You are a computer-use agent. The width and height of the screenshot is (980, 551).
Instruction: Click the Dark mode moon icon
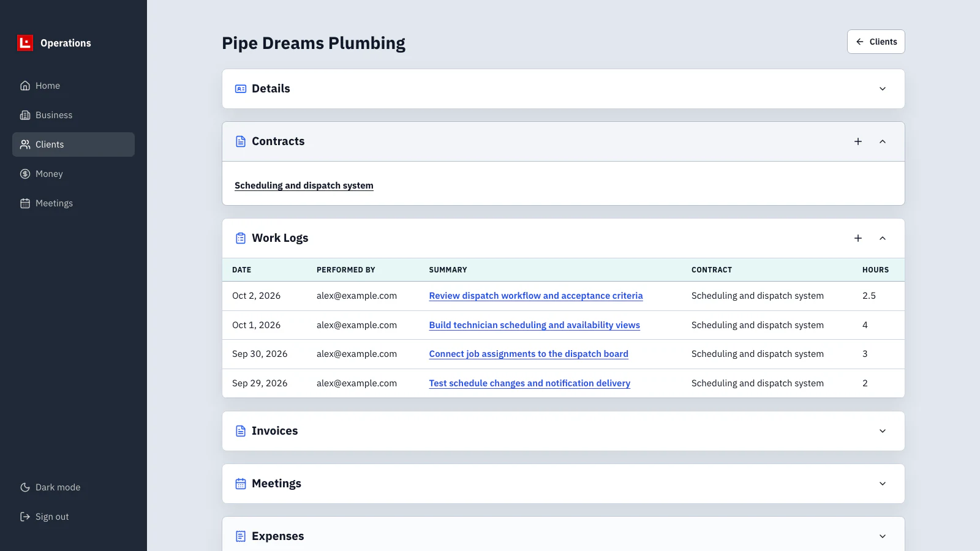click(25, 487)
